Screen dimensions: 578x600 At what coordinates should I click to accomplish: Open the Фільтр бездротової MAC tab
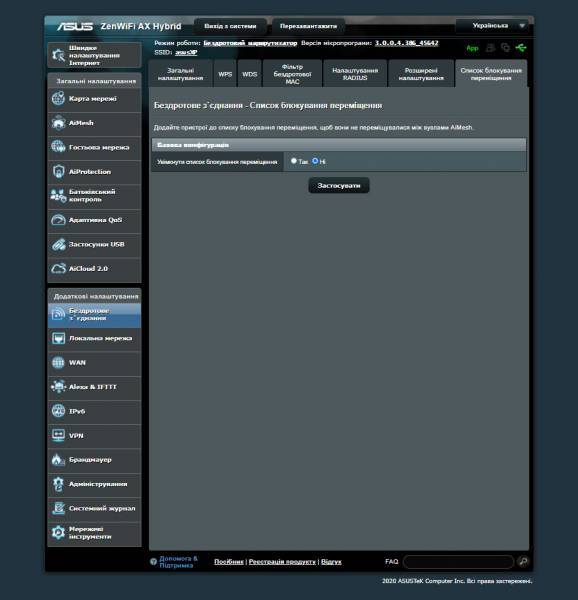point(292,74)
